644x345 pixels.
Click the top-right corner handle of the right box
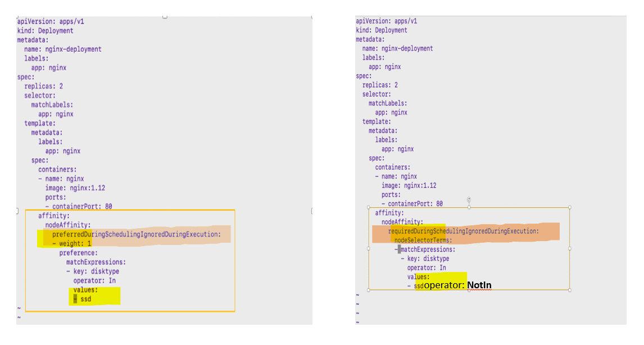(x=570, y=206)
